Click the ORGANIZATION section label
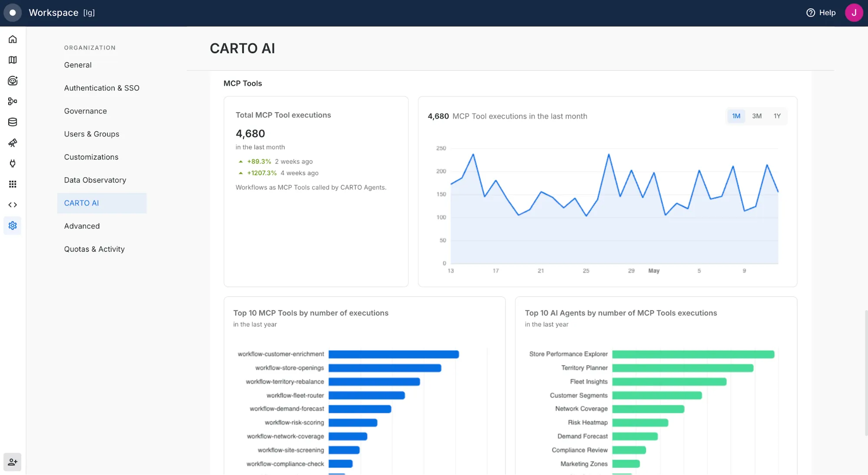 90,48
